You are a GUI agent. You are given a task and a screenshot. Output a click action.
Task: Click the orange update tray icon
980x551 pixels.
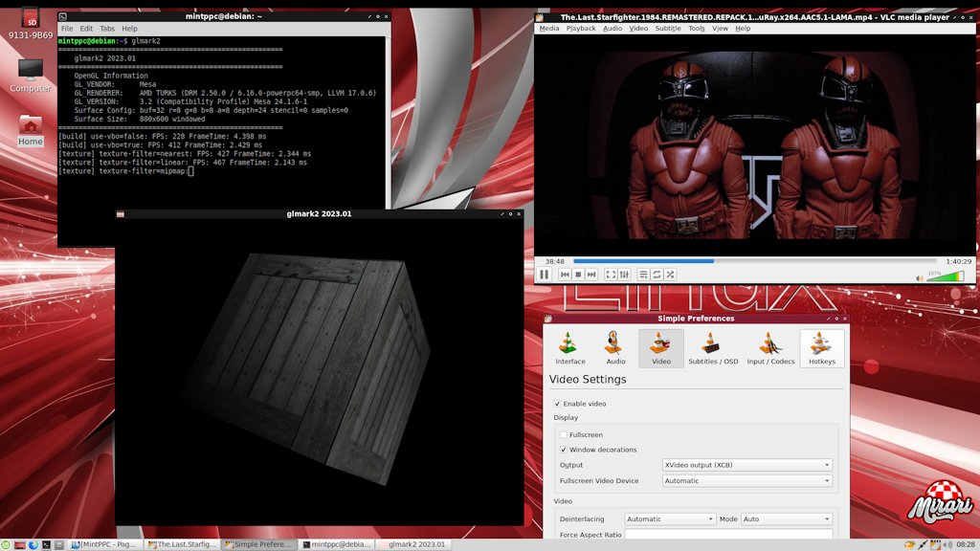909,545
